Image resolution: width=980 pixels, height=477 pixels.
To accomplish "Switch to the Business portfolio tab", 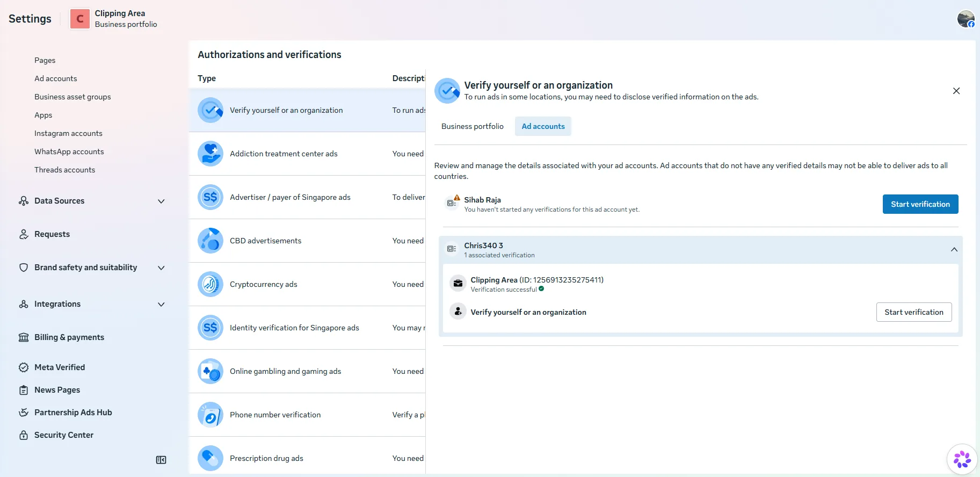I will click(473, 126).
